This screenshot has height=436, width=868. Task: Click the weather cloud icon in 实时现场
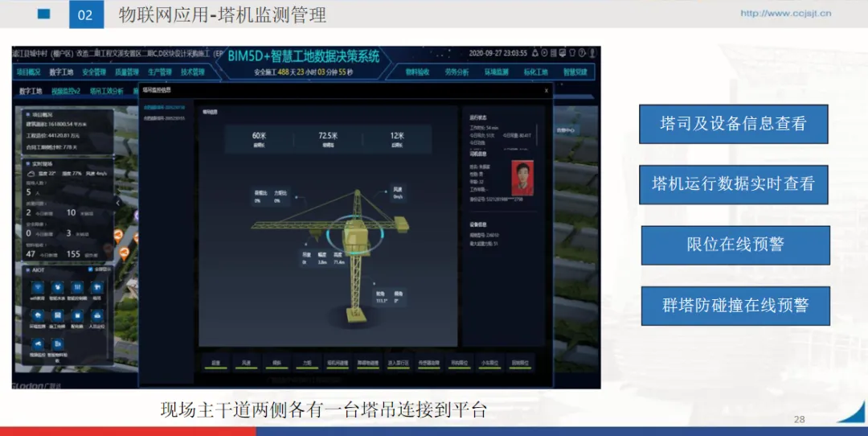(x=31, y=174)
